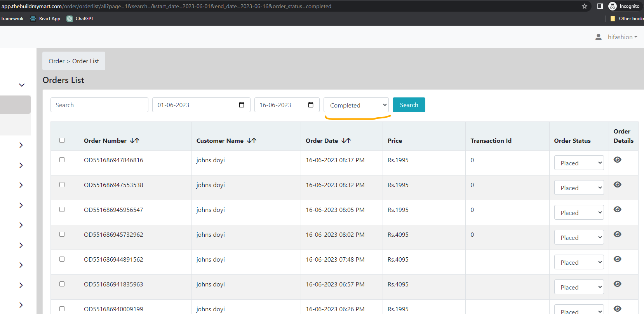Change status dropdown for order OD551686947553538
The width and height of the screenshot is (644, 314).
coord(579,188)
